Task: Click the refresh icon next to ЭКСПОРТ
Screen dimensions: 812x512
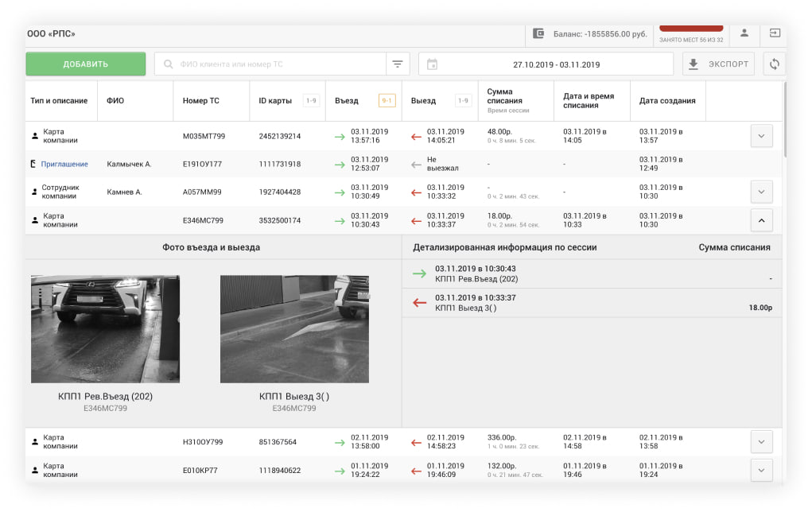Action: 774,64
